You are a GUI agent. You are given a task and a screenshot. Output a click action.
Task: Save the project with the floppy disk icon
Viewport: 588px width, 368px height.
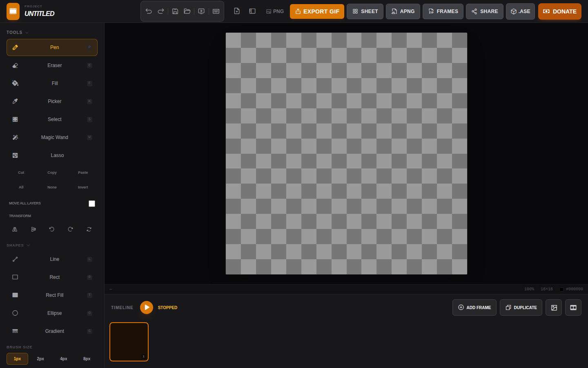coord(175,11)
